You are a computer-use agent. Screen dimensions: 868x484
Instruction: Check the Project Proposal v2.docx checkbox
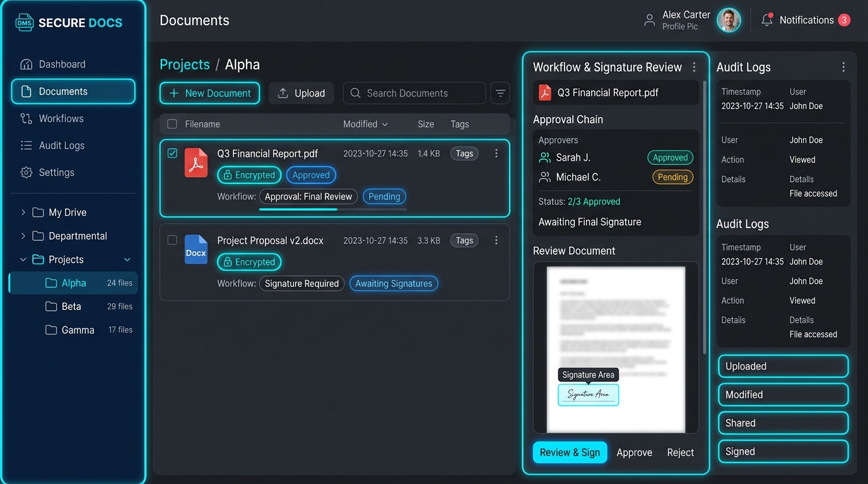point(172,240)
